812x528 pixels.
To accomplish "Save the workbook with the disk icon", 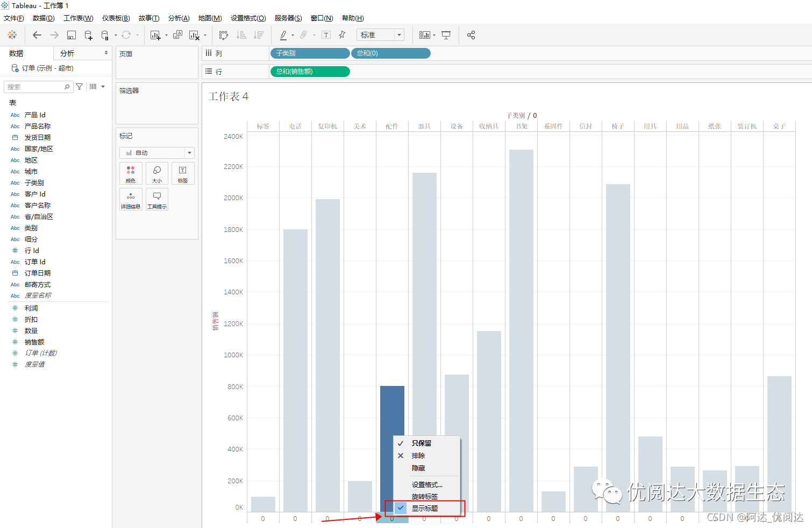I will click(x=71, y=35).
